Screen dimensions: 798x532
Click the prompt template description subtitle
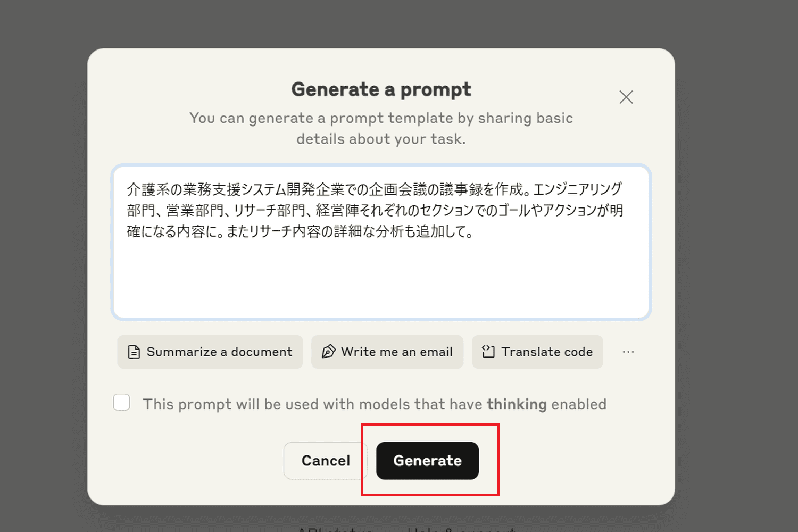tap(381, 128)
